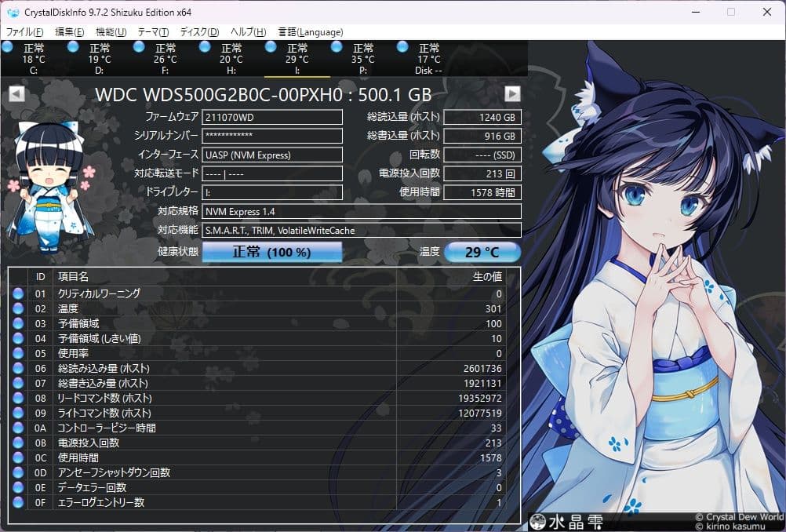Select drive I: tab at 29 °C

297,59
